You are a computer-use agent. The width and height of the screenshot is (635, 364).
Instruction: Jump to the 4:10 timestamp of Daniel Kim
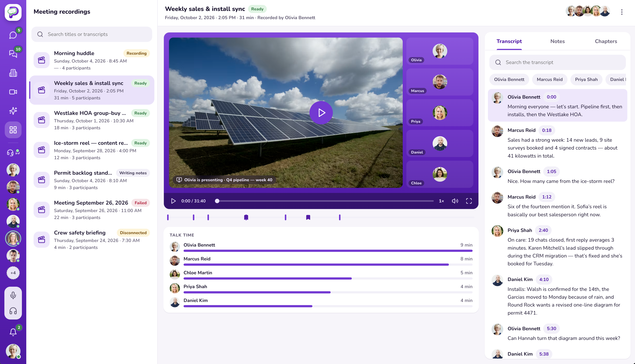pos(544,279)
